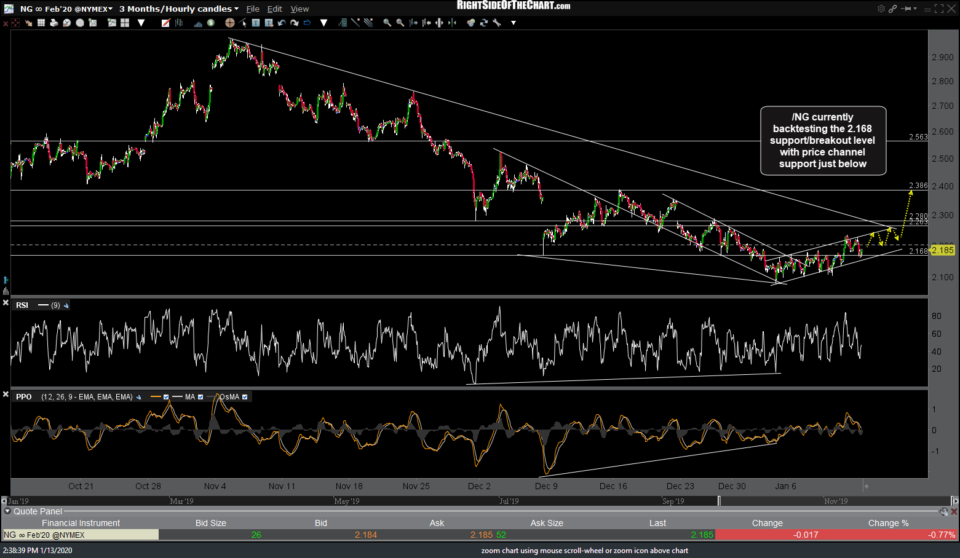Viewport: 960px width, 558px height.
Task: Click the chart application icon at top-left
Action: click(x=8, y=8)
